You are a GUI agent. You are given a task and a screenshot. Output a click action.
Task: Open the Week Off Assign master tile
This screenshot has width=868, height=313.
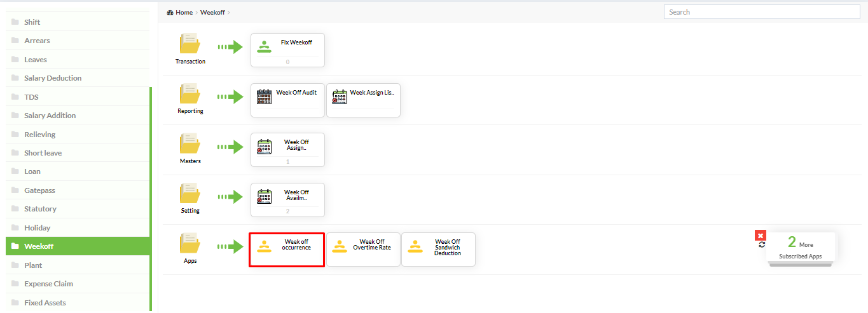click(x=287, y=150)
